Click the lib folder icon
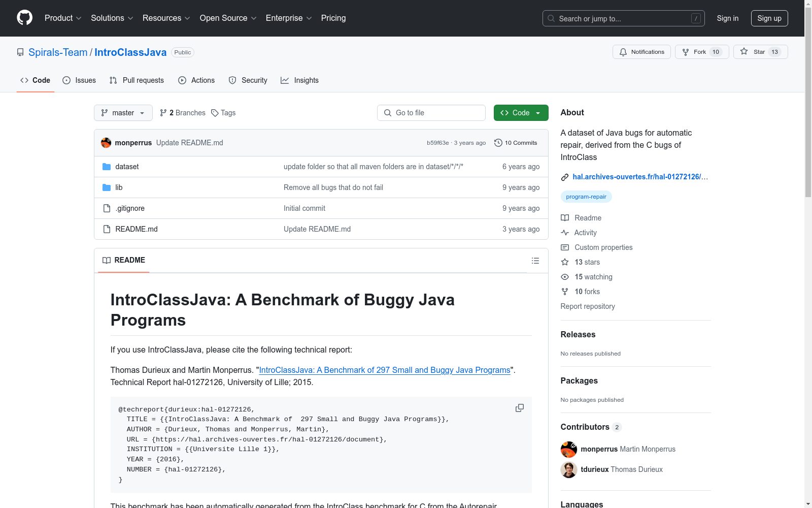This screenshot has width=812, height=508. pyautogui.click(x=107, y=187)
